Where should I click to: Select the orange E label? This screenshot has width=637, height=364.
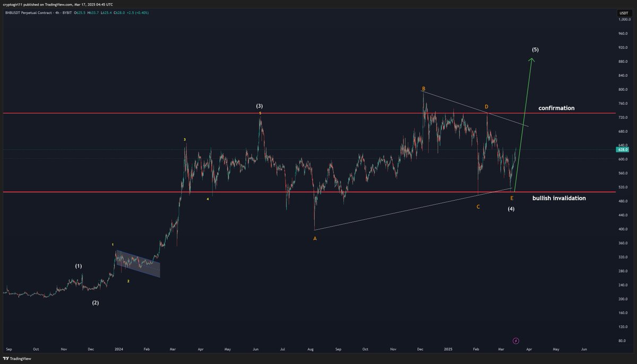click(512, 198)
